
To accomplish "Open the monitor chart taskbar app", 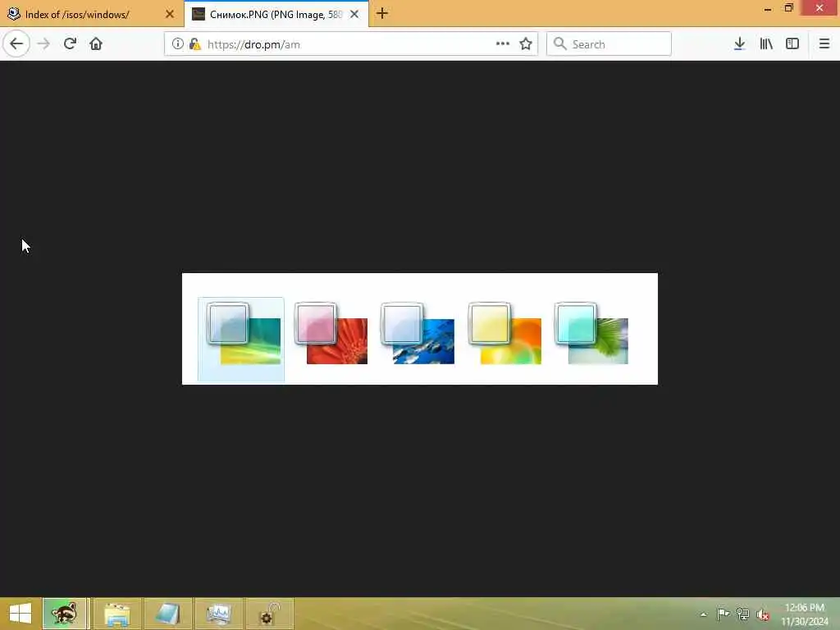I will 218,614.
